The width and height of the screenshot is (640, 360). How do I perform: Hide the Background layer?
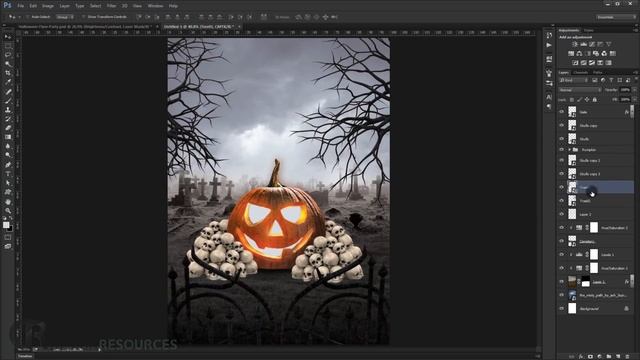tap(562, 309)
